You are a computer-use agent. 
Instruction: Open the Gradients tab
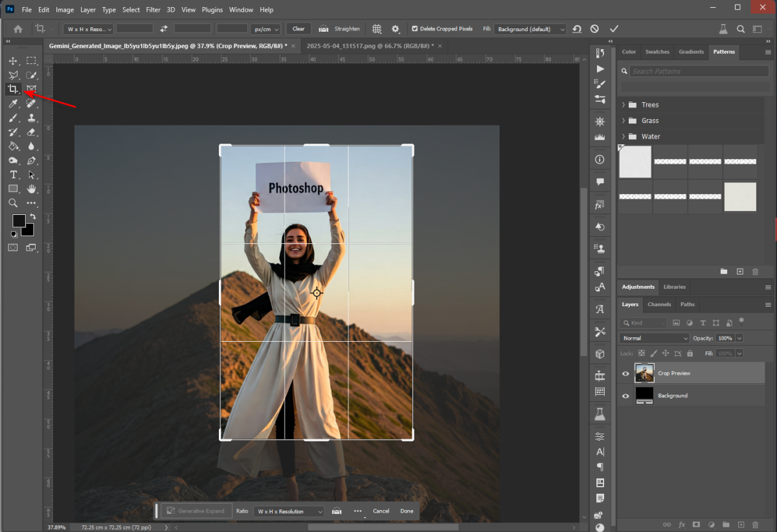[x=691, y=52]
